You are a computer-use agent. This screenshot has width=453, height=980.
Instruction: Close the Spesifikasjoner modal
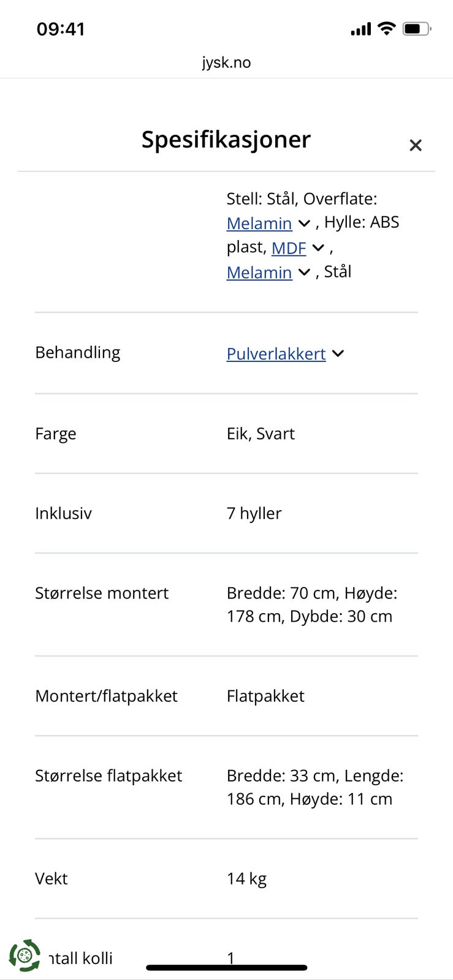(x=416, y=145)
